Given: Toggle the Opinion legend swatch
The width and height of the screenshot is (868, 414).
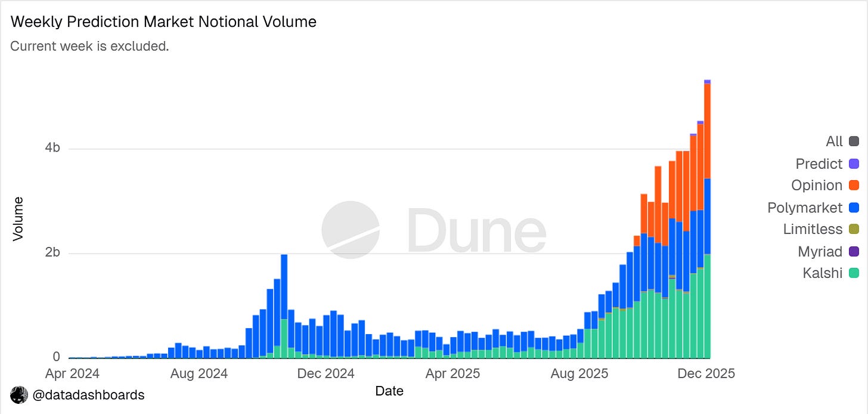Looking at the screenshot, I should click(854, 186).
